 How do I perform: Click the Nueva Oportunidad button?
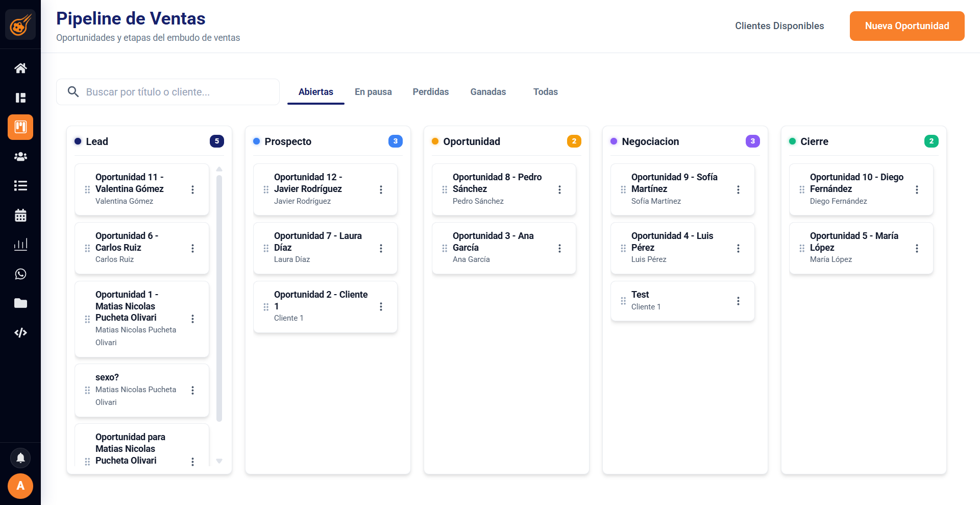pos(907,26)
